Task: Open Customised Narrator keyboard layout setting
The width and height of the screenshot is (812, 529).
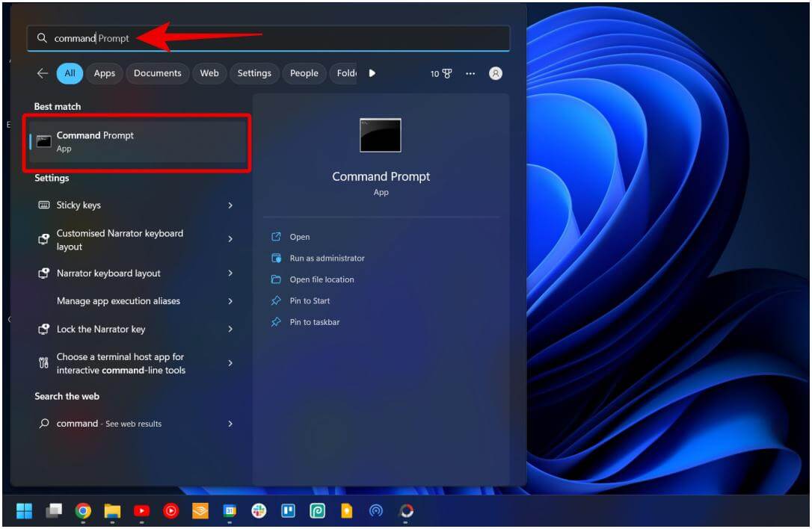Action: [x=138, y=239]
